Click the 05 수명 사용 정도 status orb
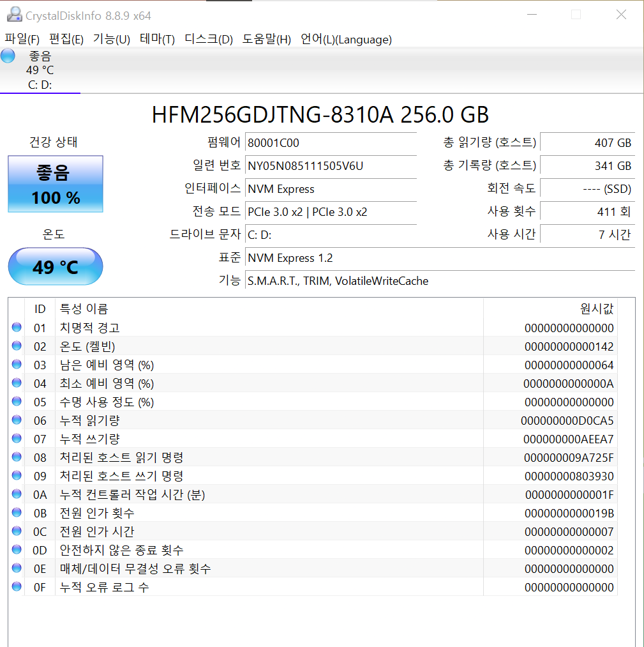The image size is (644, 647). (17, 402)
